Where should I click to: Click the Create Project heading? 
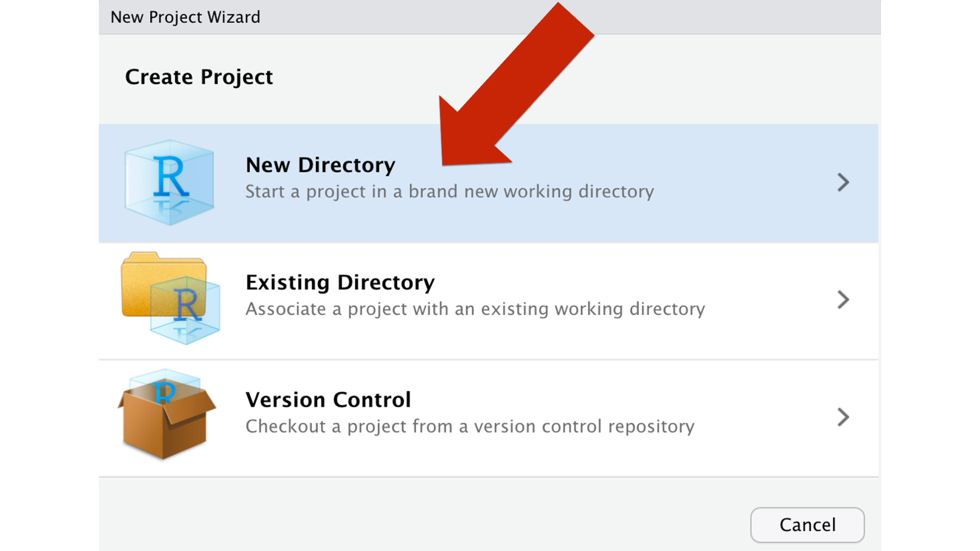click(199, 77)
